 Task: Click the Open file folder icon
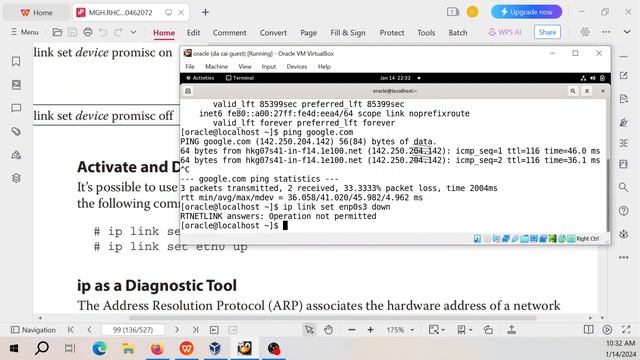57,32
